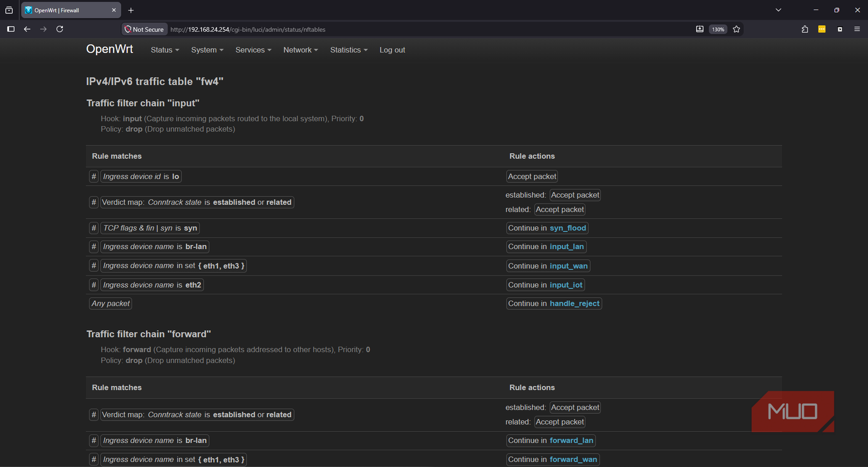Click # marker of forward chain br-lan rule
868x467 pixels.
click(x=94, y=441)
